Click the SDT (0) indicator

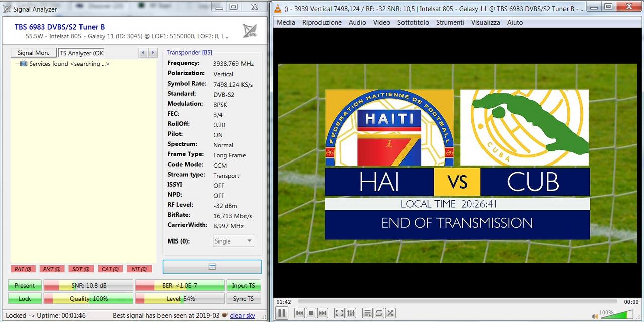coord(81,269)
